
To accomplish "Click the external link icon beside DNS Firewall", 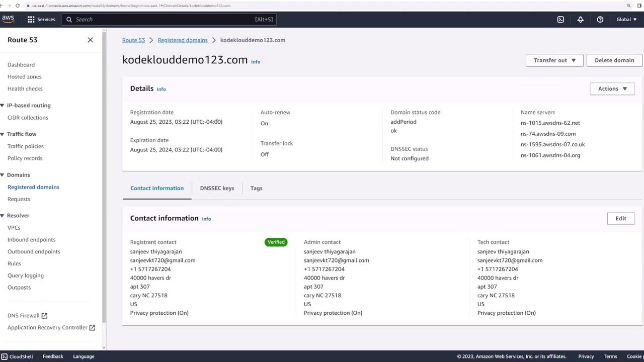I will tap(44, 316).
